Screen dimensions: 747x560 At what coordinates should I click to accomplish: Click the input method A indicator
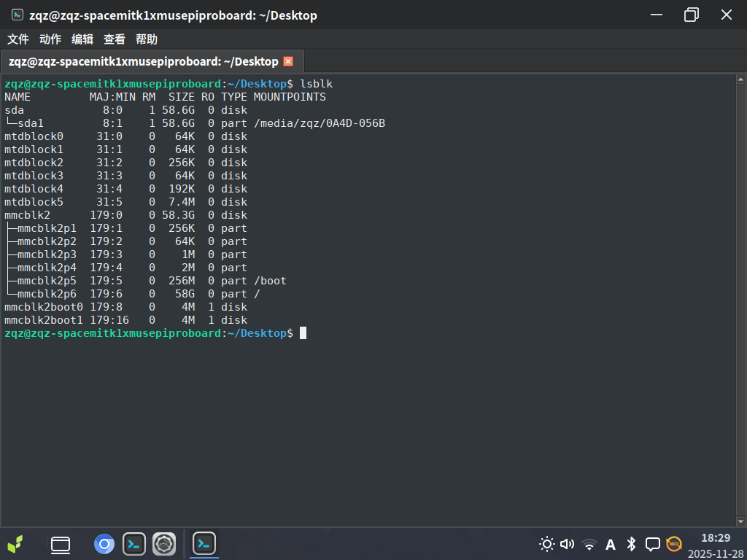click(x=611, y=544)
